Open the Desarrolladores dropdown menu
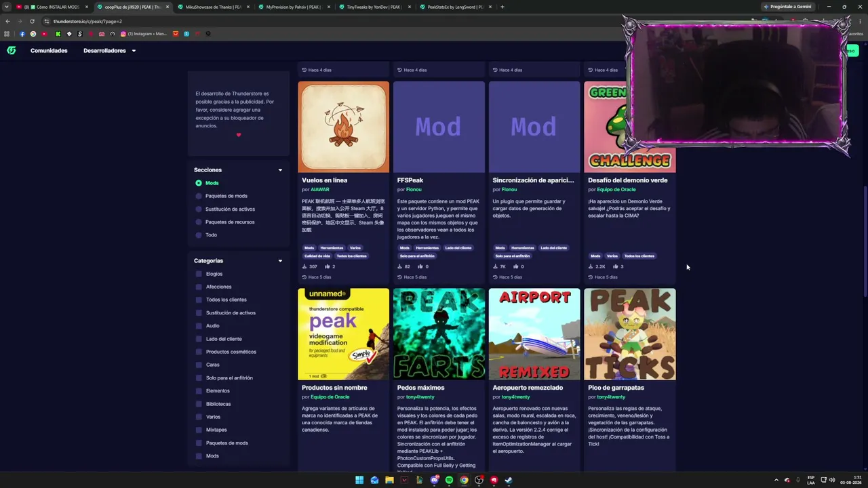Screen dimensions: 868x488 [109, 51]
